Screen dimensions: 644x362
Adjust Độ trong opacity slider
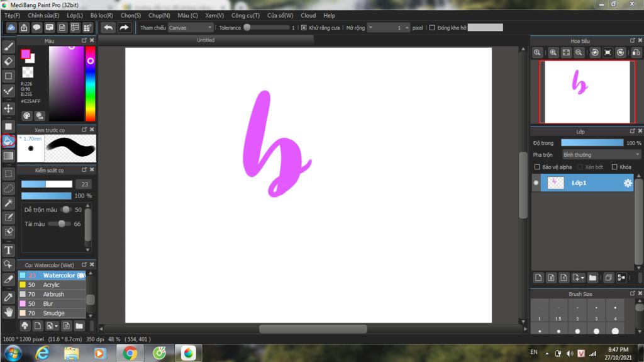[x=592, y=143]
